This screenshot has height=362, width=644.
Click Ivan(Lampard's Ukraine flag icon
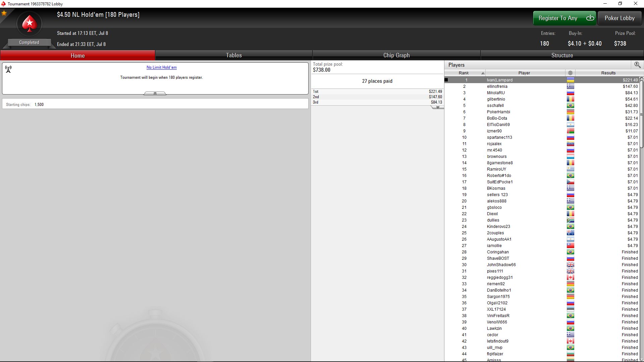[x=570, y=80]
